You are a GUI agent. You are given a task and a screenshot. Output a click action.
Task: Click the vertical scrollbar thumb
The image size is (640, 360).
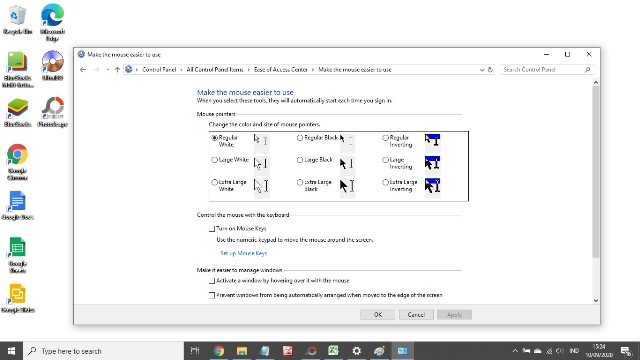(596, 171)
